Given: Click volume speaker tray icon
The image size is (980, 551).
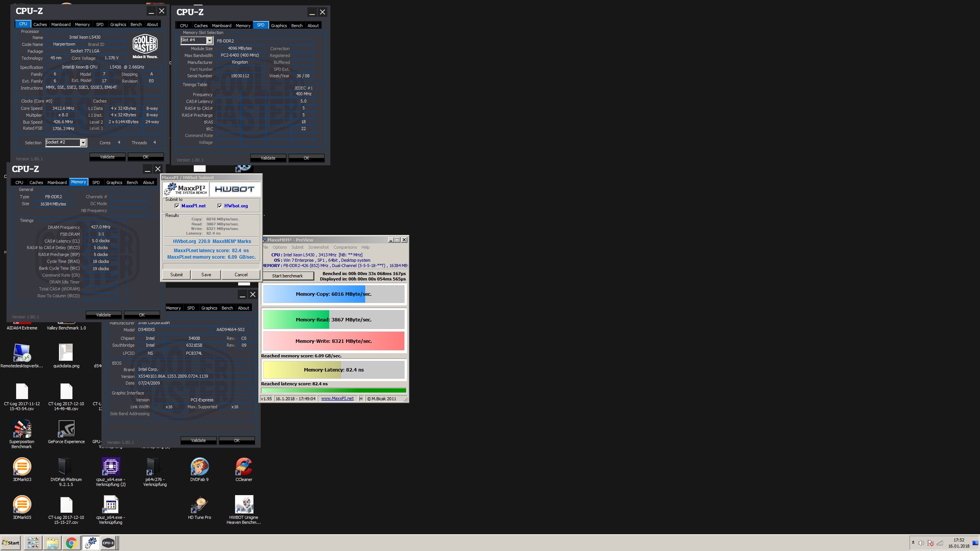Looking at the screenshot, I should click(x=921, y=543).
